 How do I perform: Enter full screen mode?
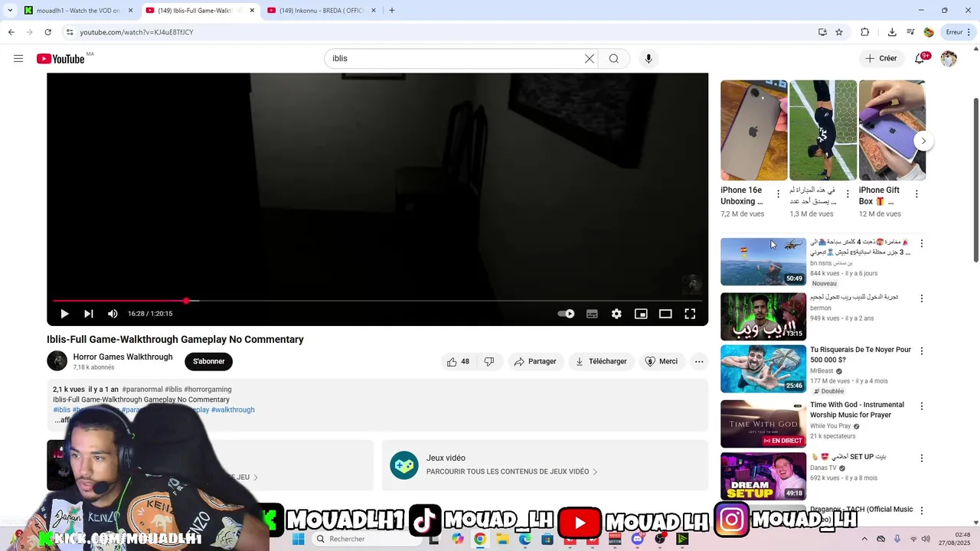point(690,314)
